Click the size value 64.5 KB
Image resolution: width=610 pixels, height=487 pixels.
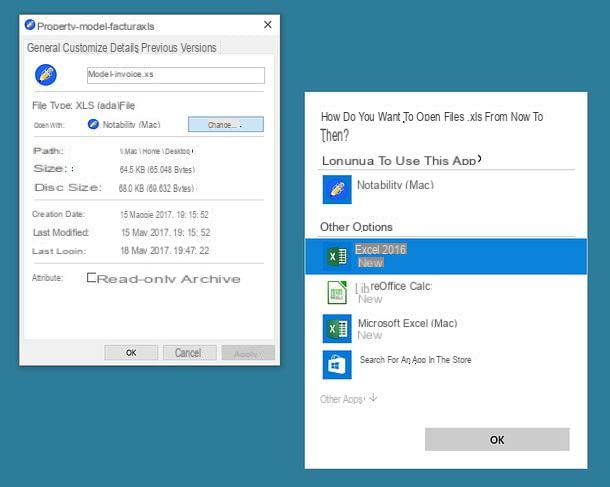[157, 170]
